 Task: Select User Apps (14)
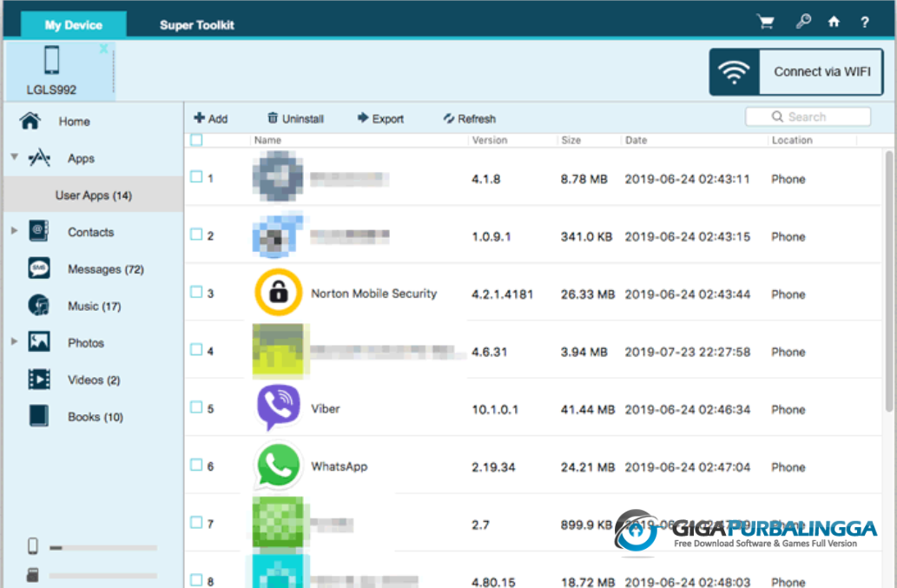tap(93, 195)
